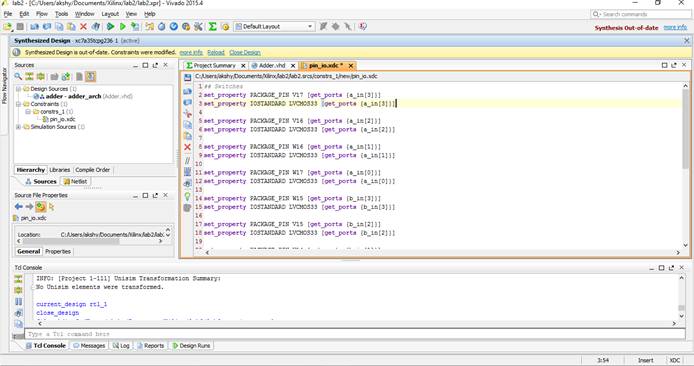Click the pause icon in Tcl Console sidebar

tap(18, 301)
